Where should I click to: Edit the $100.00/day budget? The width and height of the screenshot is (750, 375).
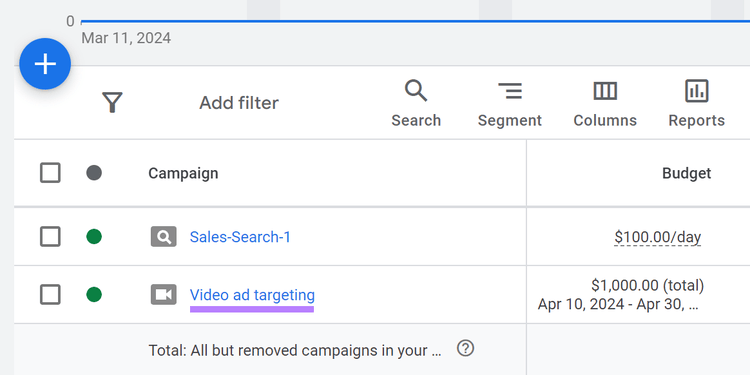[658, 237]
